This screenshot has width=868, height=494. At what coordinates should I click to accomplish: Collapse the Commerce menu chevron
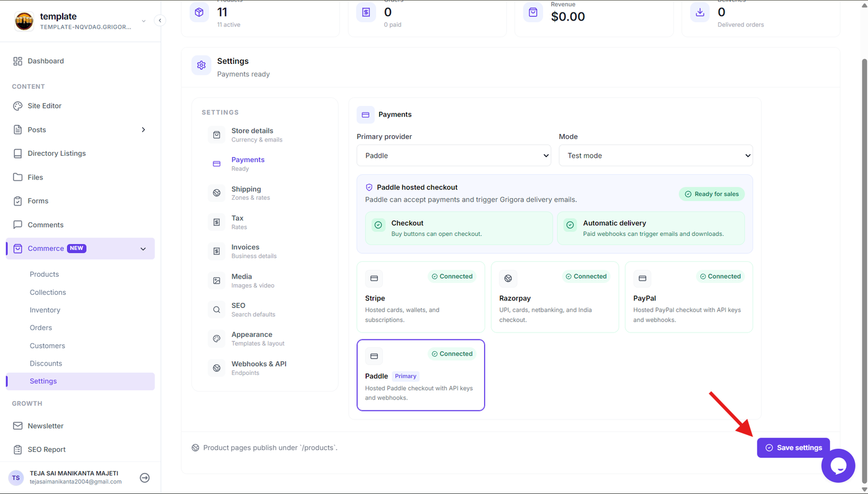point(143,249)
